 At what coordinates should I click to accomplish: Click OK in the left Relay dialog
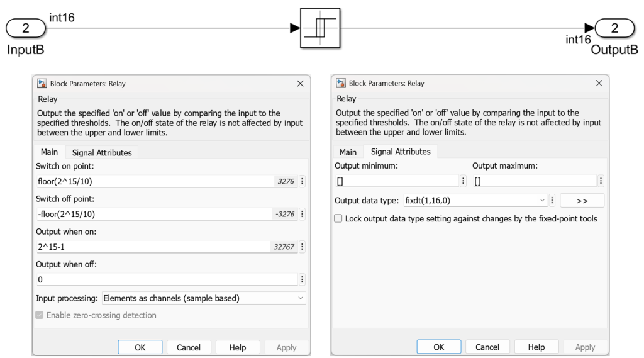(140, 347)
